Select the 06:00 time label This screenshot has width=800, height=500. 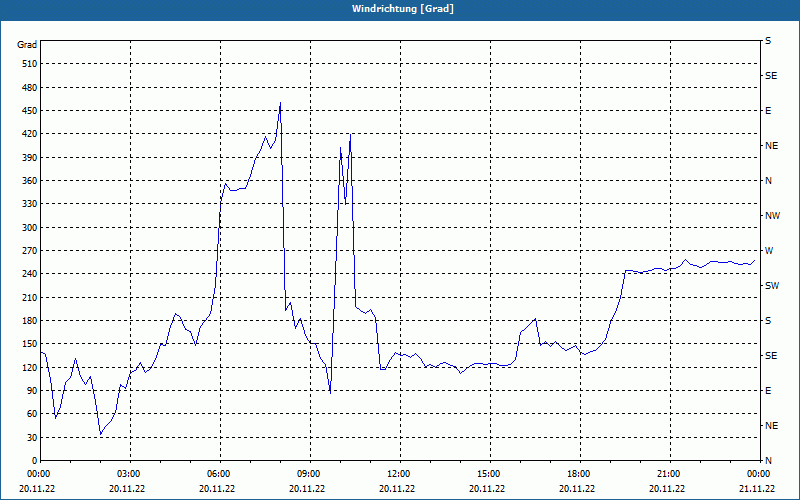pos(220,474)
